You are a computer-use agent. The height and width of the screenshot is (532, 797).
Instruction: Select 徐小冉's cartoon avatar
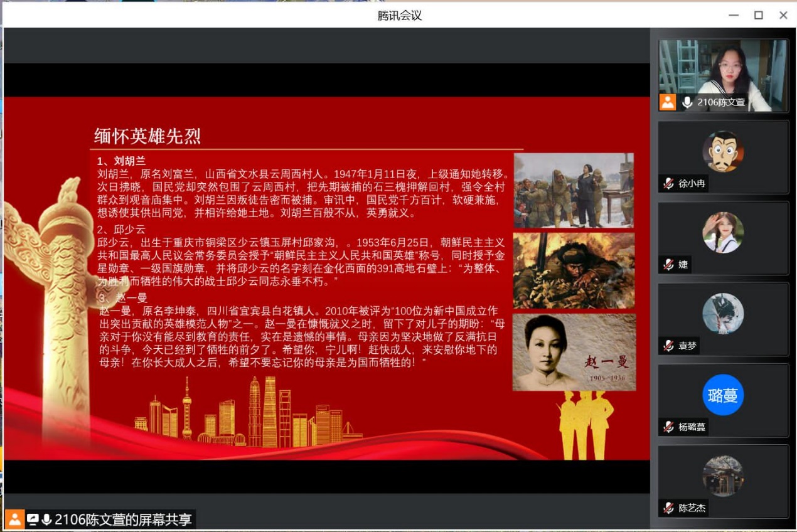tap(723, 151)
